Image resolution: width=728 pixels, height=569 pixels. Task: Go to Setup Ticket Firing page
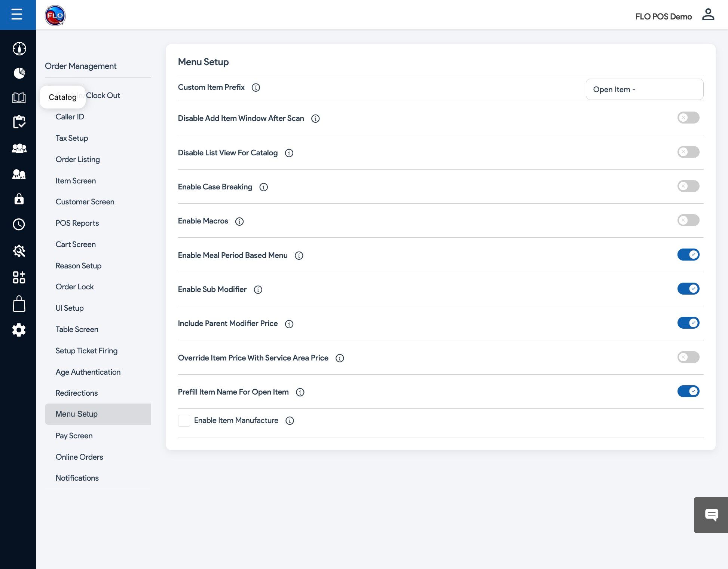[x=86, y=351]
